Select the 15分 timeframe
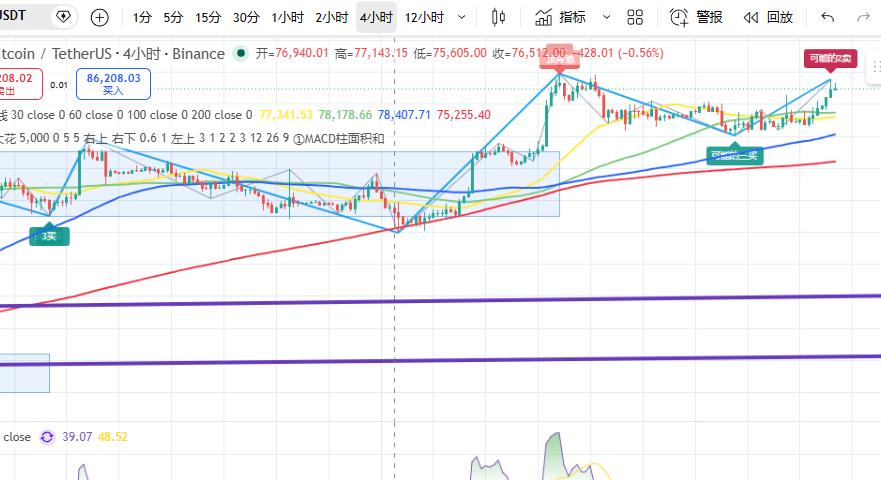The height and width of the screenshot is (480, 881). pos(208,18)
